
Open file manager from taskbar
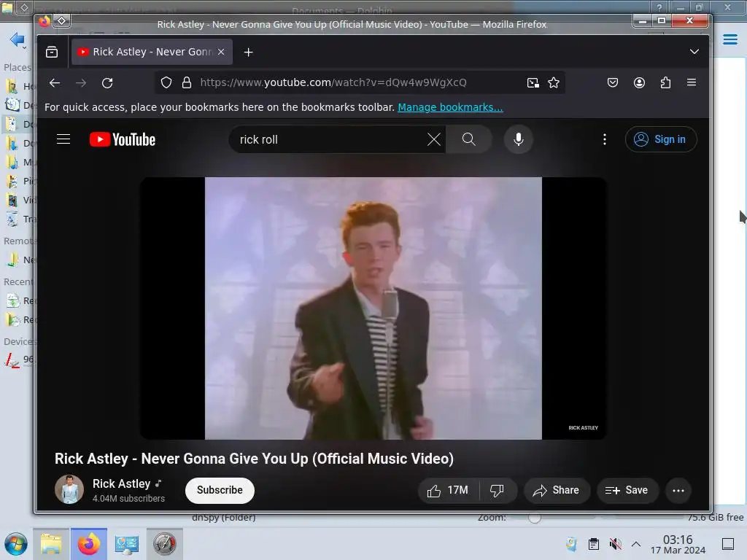[x=51, y=544]
